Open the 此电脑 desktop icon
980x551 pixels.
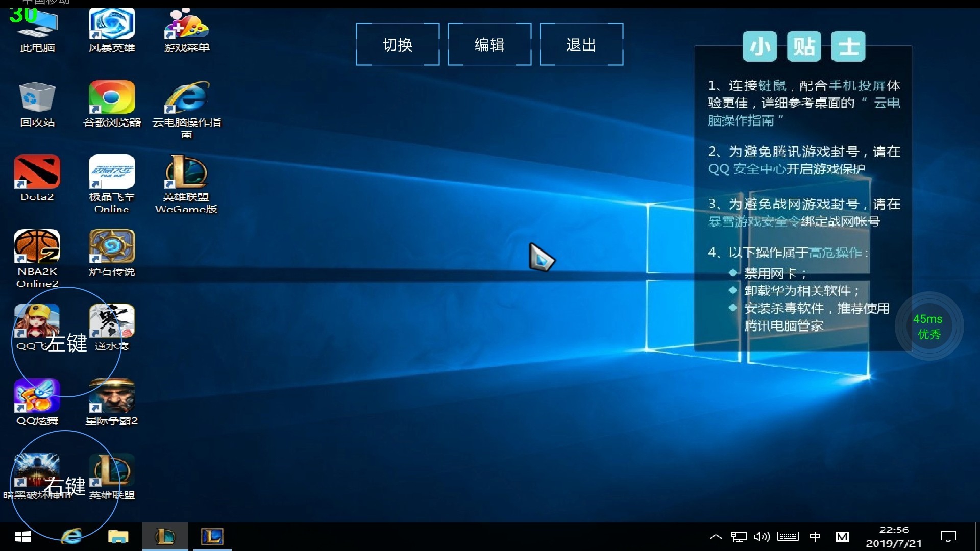37,30
